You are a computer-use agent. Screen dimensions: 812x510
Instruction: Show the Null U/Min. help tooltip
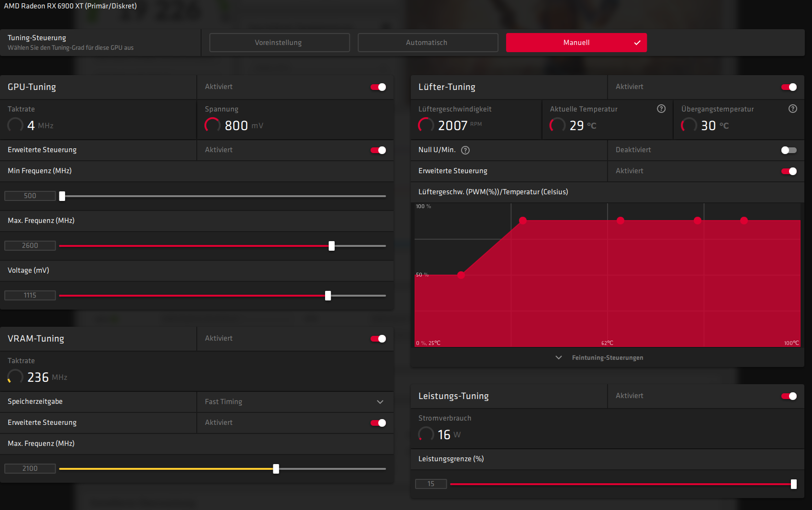(x=465, y=150)
